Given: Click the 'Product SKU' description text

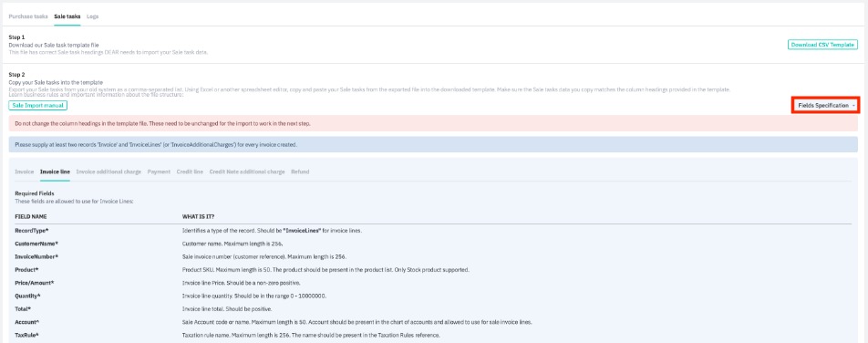Looking at the screenshot, I should tap(325, 270).
